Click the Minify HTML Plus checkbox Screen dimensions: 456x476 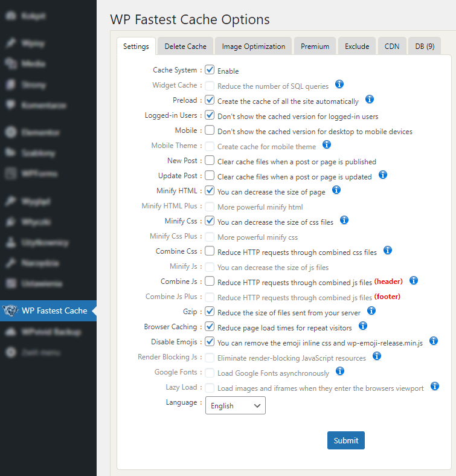click(x=210, y=207)
